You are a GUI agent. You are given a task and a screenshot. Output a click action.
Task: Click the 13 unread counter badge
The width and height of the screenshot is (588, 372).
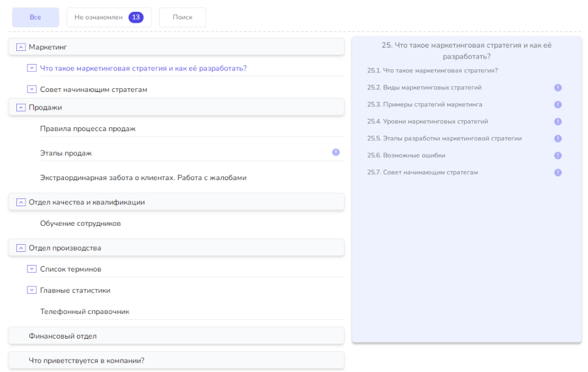click(x=136, y=18)
